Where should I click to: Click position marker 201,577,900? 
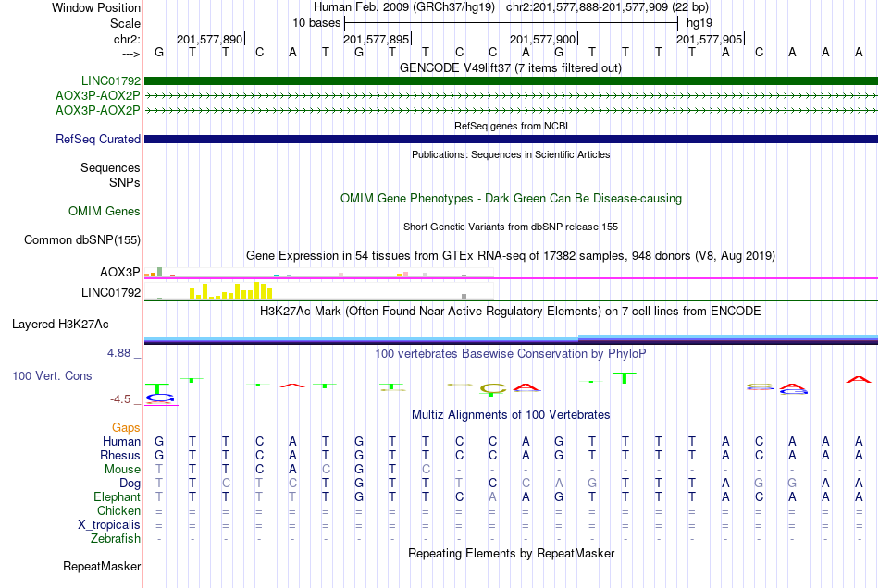point(542,39)
